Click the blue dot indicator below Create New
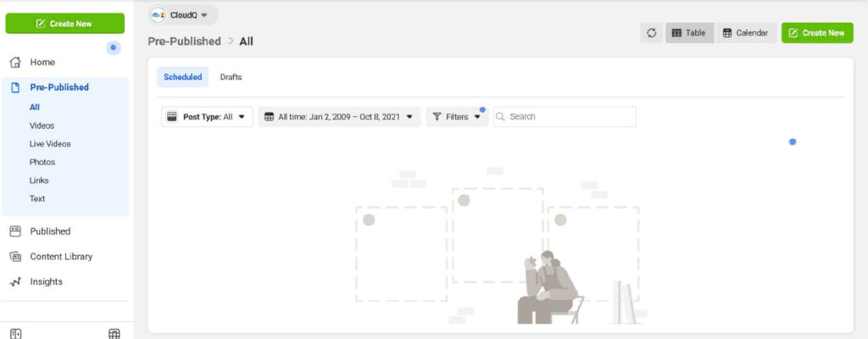The image size is (868, 339). point(113,47)
